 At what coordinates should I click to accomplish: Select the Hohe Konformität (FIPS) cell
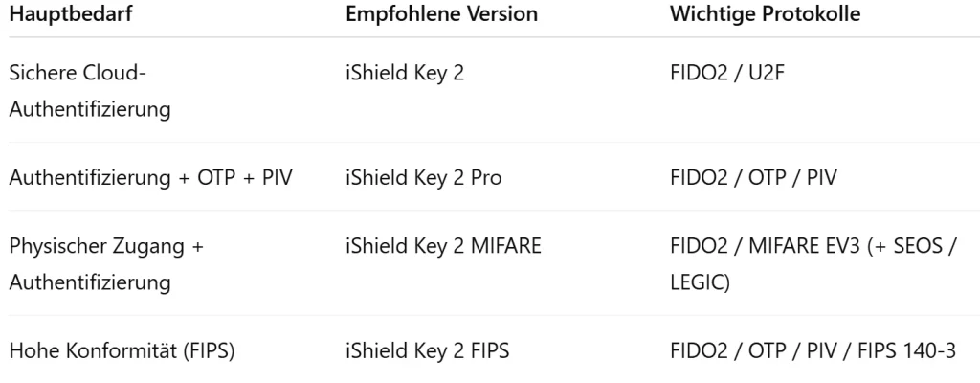[122, 351]
